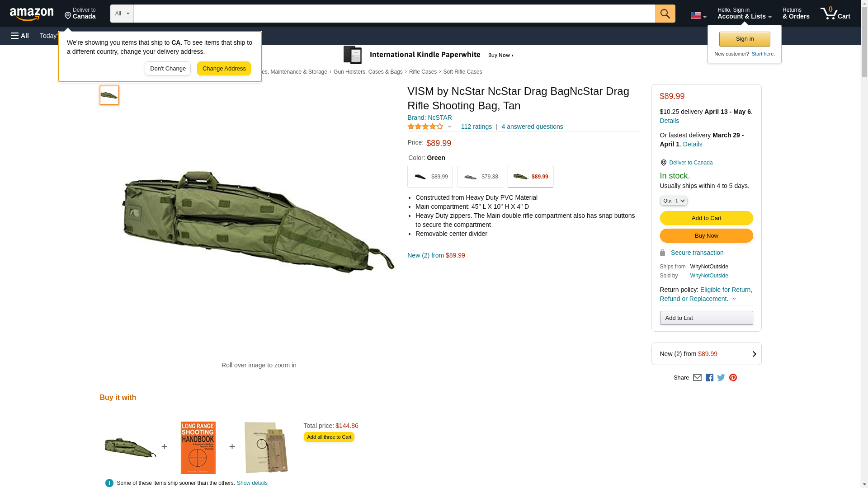Viewport: 868px width, 488px height.
Task: Click the Change Address button
Action: [x=224, y=69]
